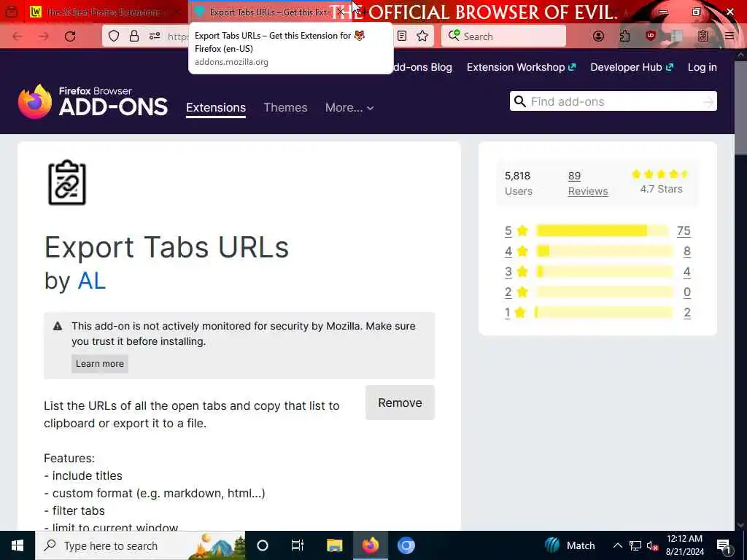
Task: Open the Themes navigation item
Action: click(285, 108)
